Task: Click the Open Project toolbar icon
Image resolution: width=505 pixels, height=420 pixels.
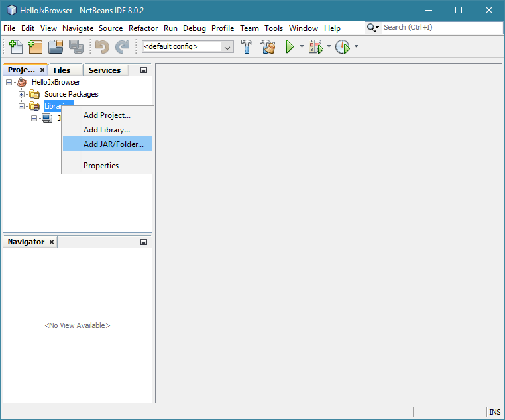Action: pyautogui.click(x=56, y=46)
